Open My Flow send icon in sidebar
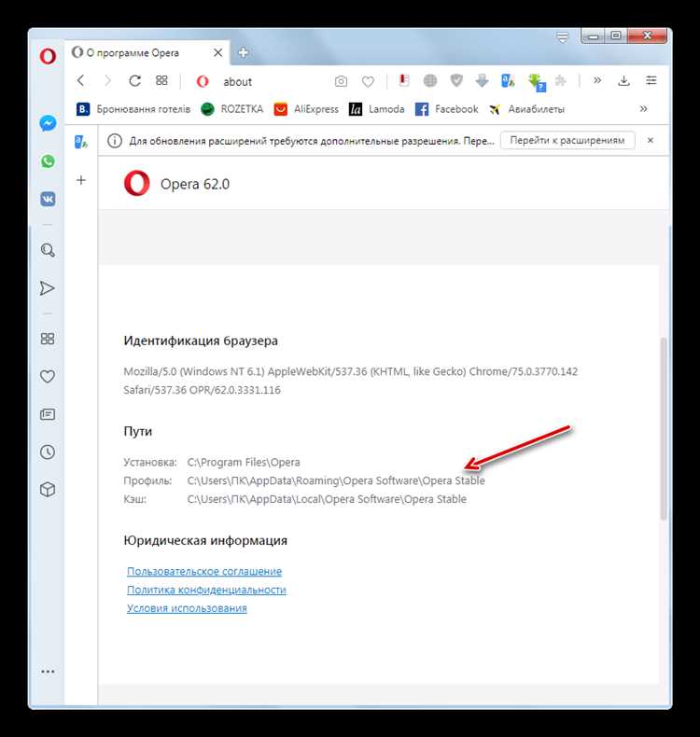Image resolution: width=700 pixels, height=737 pixels. (47, 288)
